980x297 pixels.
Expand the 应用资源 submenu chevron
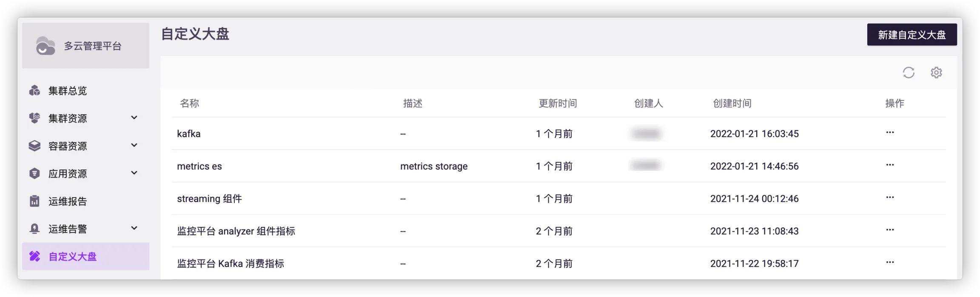(134, 173)
